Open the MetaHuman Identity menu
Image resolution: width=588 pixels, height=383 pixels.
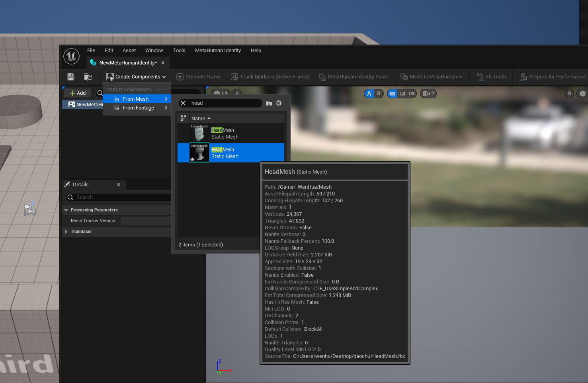coord(218,51)
